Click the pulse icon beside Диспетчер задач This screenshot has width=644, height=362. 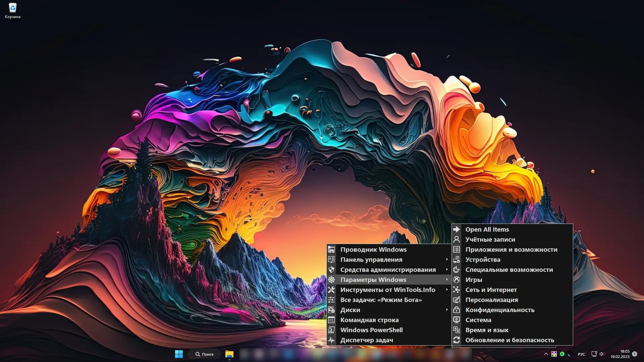click(x=331, y=340)
